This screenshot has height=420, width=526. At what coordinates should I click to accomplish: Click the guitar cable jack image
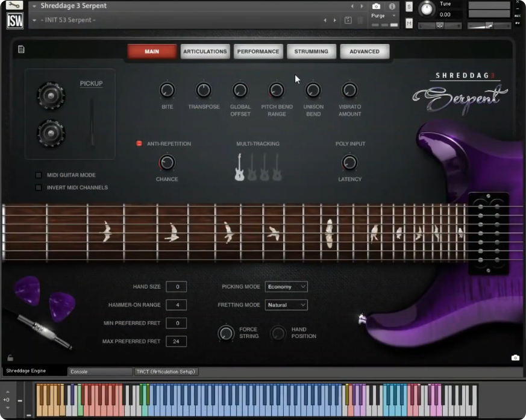[44, 332]
